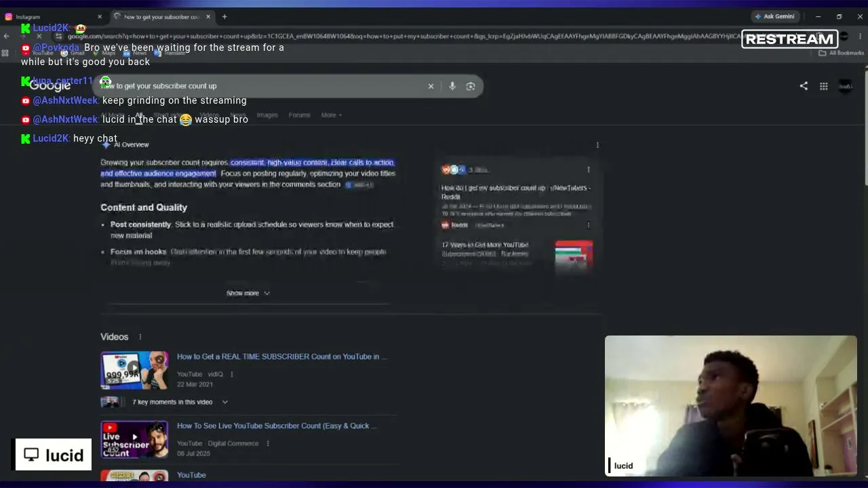Open options for the Reddit source result
868x488 pixels.
588,225
